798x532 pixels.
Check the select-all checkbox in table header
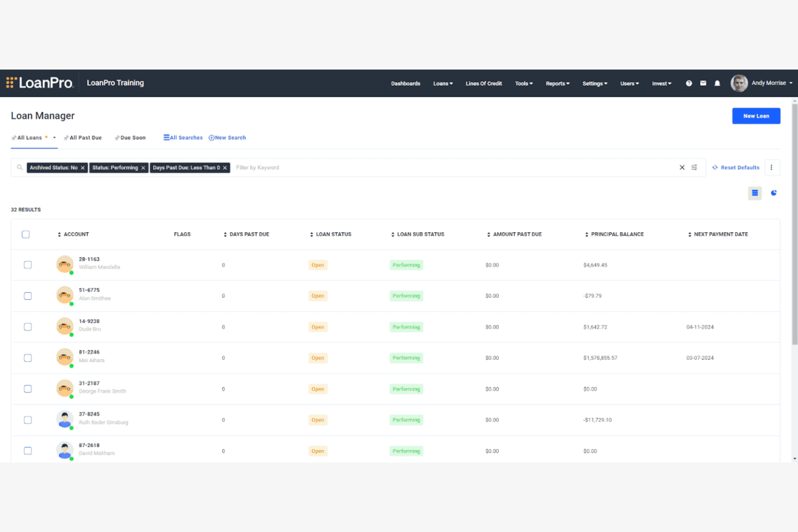[x=25, y=234]
